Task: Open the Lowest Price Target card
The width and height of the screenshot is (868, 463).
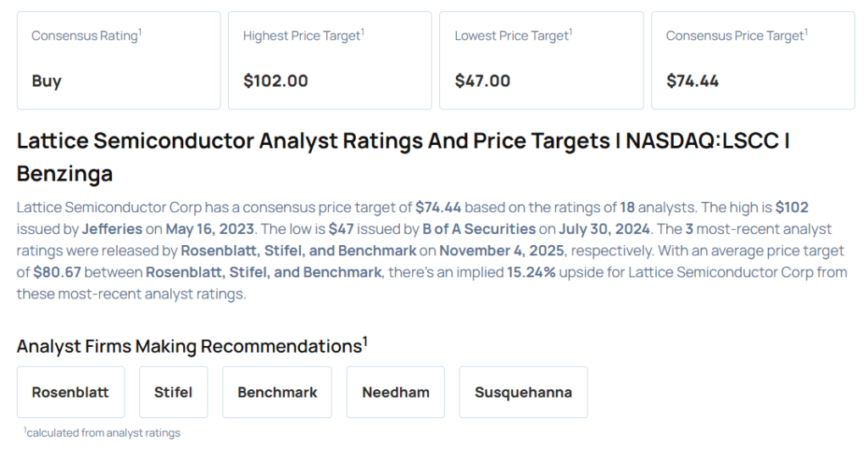Action: click(541, 59)
